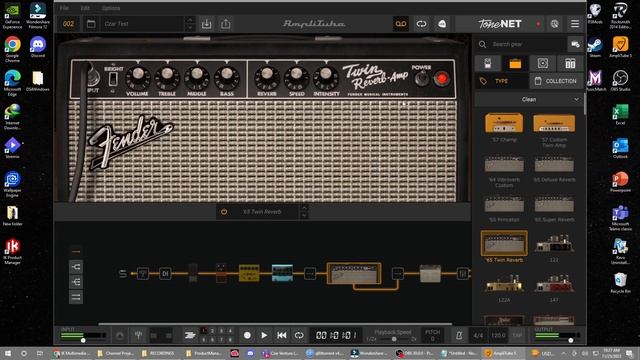Click the red power indicator lamp
Viewport: 640px width, 360px height.
pos(441,78)
